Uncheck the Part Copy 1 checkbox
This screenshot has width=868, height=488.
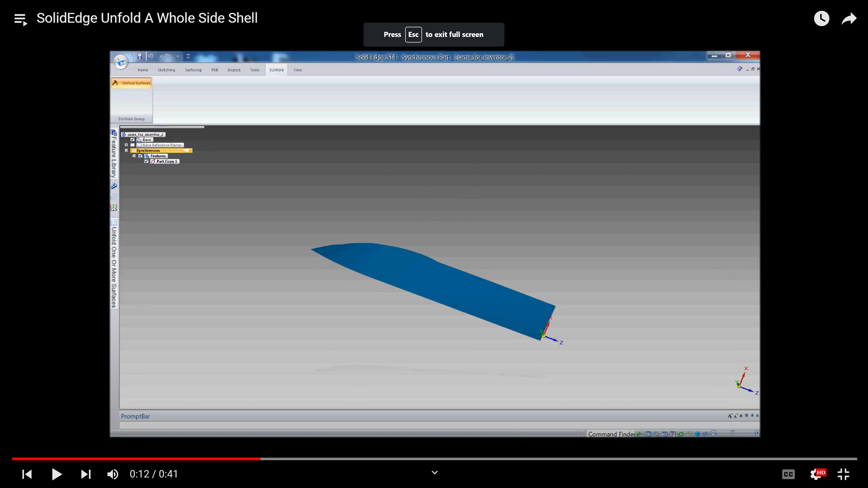[x=146, y=161]
